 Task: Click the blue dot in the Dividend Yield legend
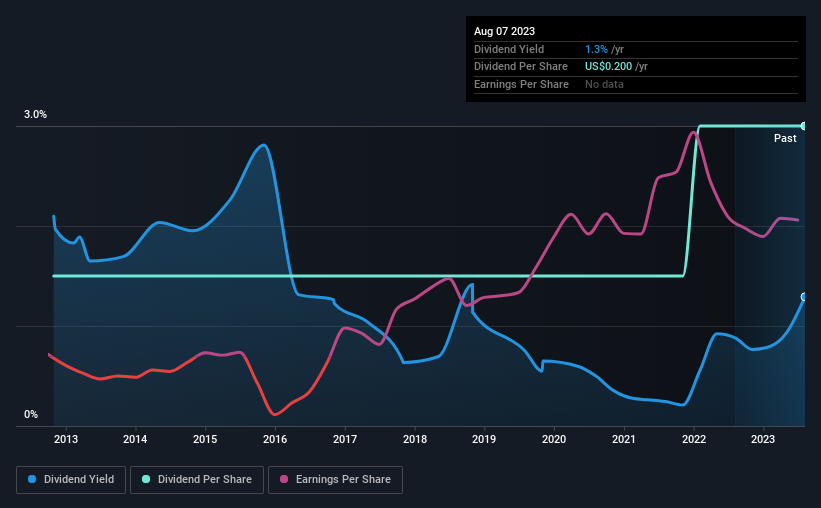[33, 480]
